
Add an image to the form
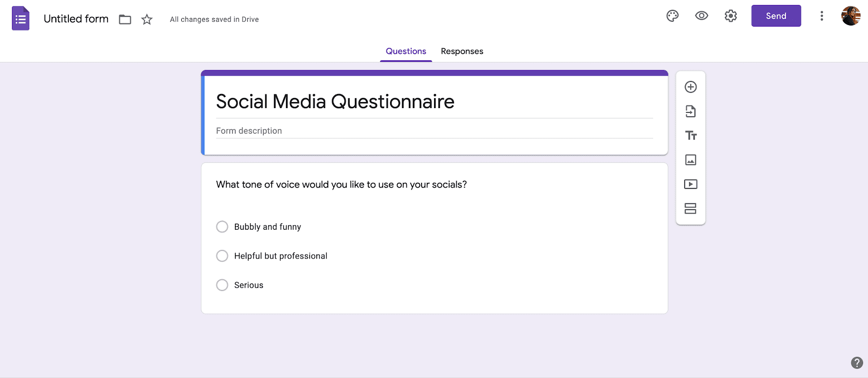pos(691,160)
